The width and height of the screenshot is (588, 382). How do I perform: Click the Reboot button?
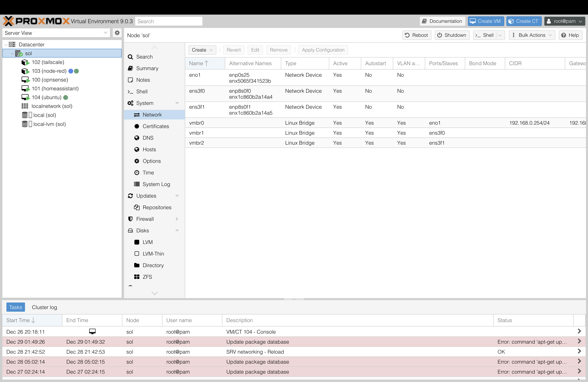coord(417,35)
